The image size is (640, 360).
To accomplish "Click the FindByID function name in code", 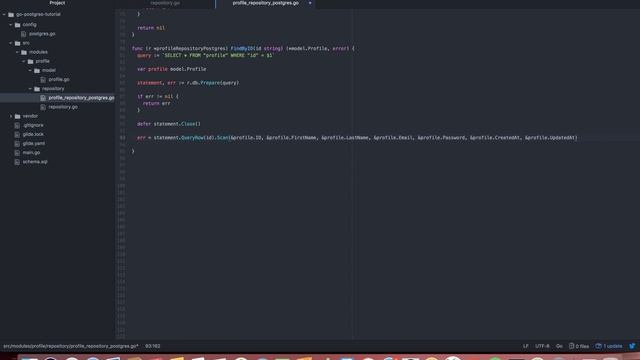I will 242,49.
